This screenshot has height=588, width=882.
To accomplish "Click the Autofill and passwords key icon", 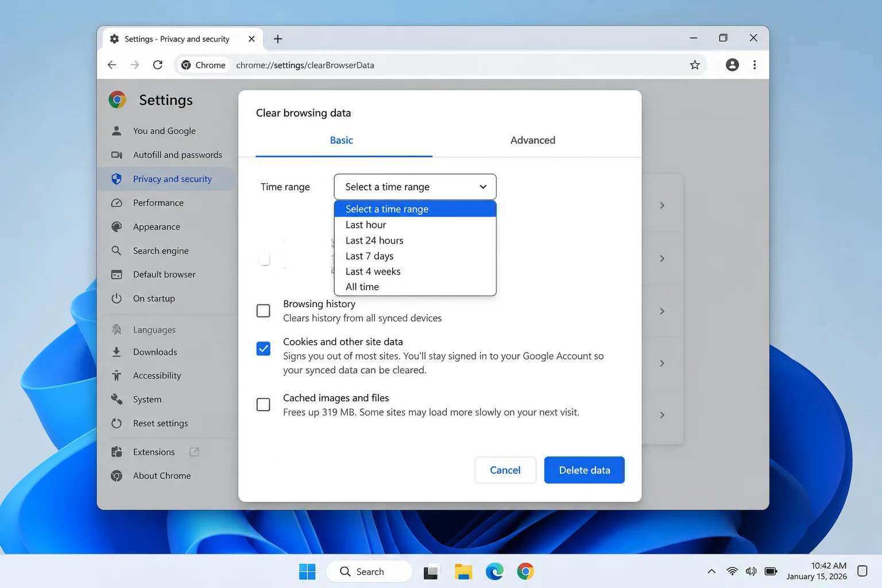I will [117, 155].
